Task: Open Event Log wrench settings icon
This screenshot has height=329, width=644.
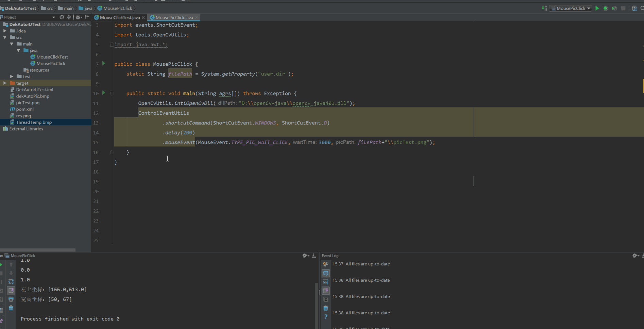Action: 326,264
